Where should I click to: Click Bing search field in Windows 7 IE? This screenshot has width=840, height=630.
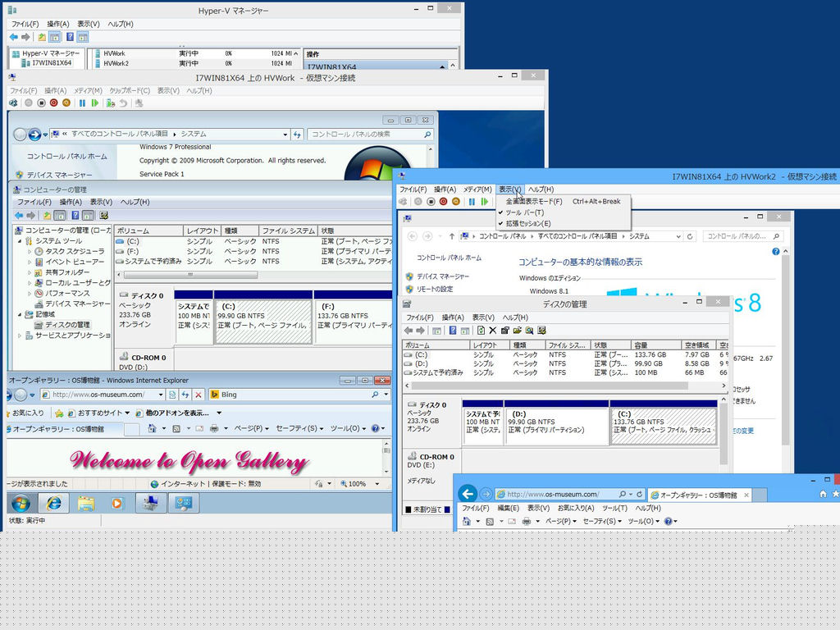294,395
